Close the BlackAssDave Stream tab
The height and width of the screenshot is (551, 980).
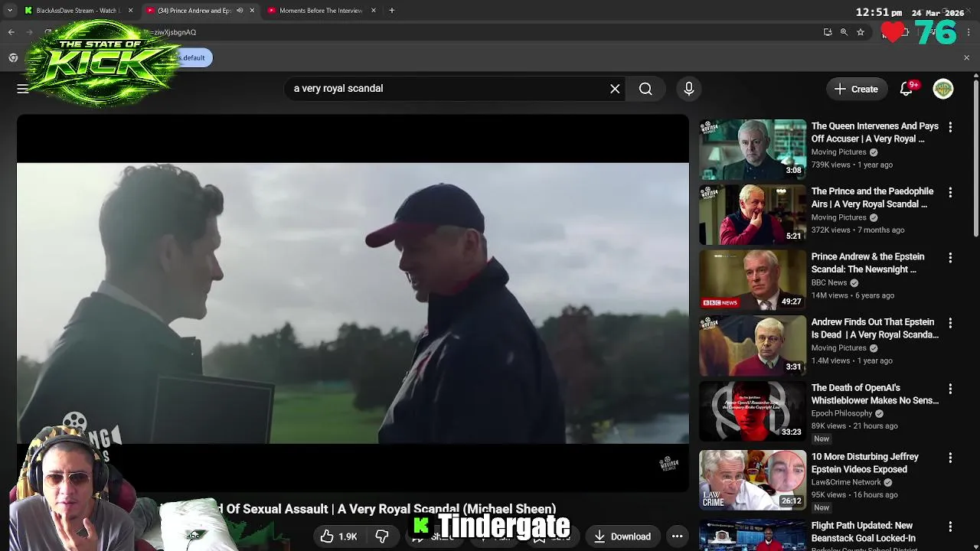click(130, 11)
